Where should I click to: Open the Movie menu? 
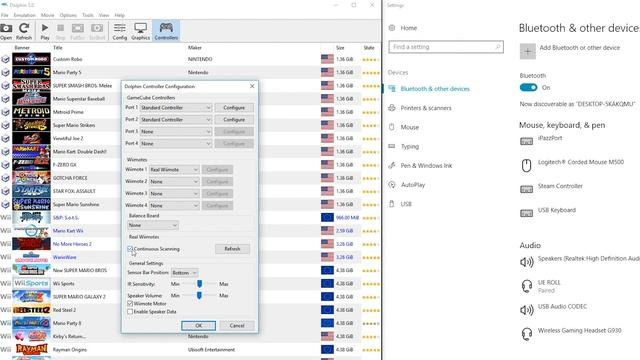(x=47, y=15)
